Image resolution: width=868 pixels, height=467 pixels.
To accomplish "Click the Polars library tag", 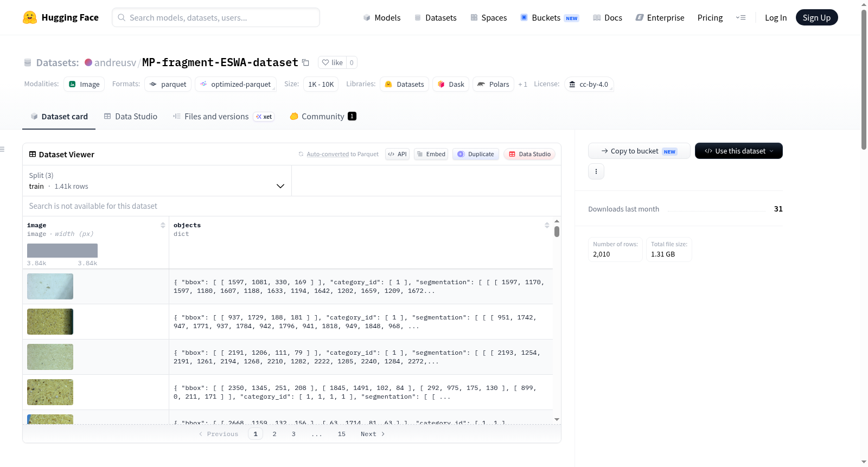I will click(x=493, y=84).
